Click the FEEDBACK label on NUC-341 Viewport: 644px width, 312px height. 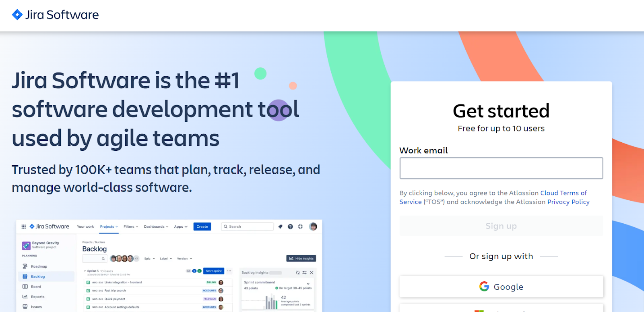tap(210, 299)
